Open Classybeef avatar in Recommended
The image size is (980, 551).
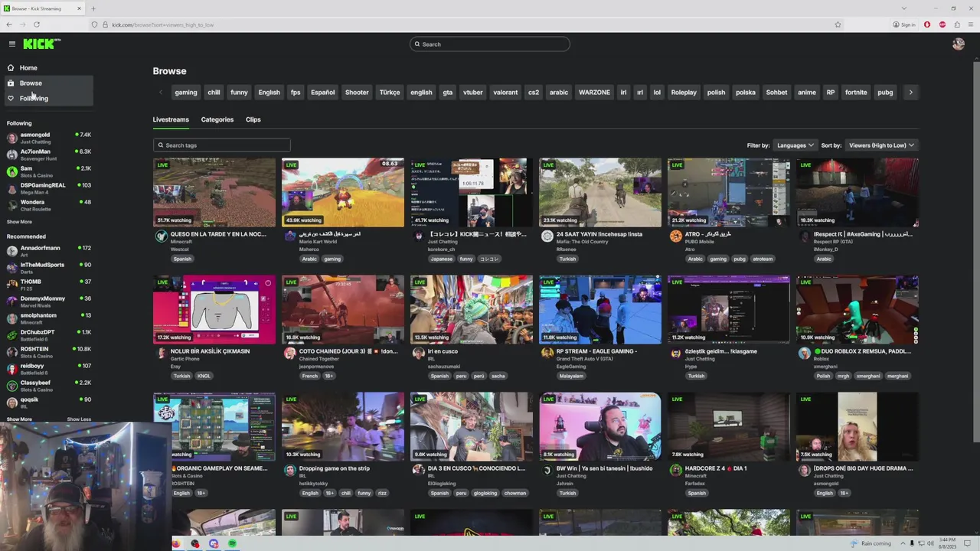[x=11, y=386]
